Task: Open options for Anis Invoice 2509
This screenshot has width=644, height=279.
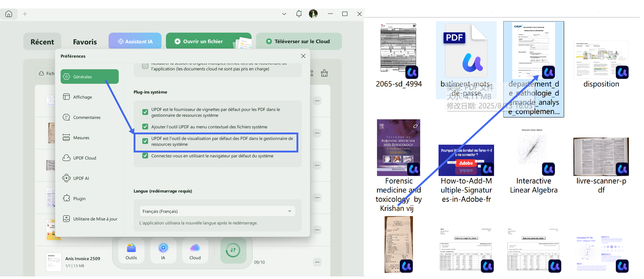Action: pyautogui.click(x=317, y=262)
